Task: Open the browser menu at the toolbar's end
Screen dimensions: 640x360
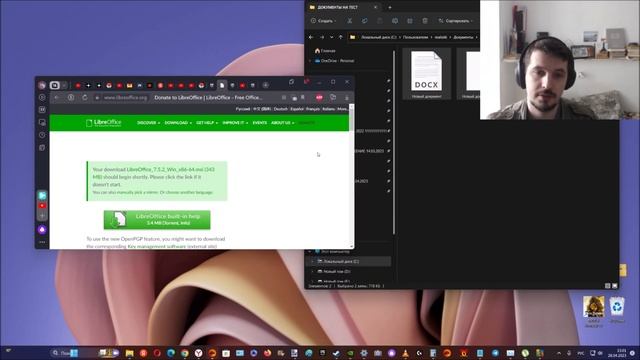Action: pyautogui.click(x=347, y=98)
